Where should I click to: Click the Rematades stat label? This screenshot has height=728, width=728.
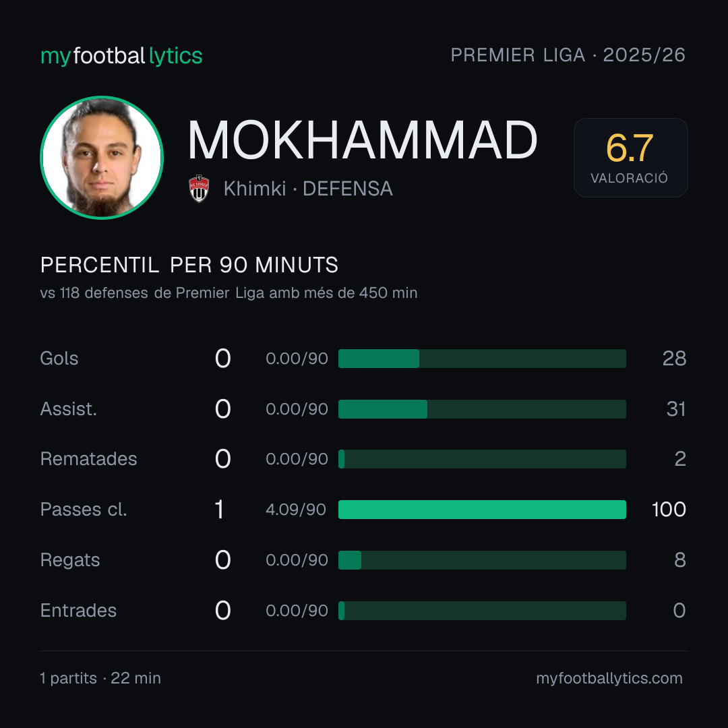(x=89, y=459)
